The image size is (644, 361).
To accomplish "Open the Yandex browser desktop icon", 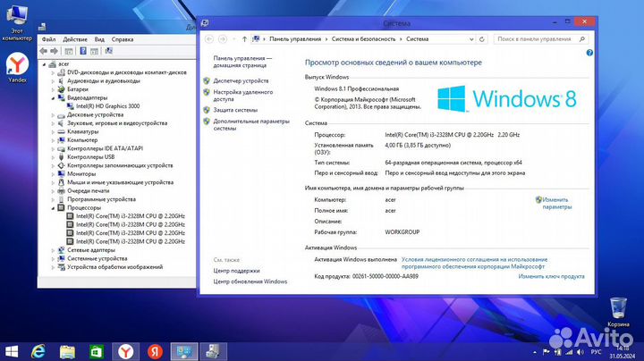I will (17, 68).
